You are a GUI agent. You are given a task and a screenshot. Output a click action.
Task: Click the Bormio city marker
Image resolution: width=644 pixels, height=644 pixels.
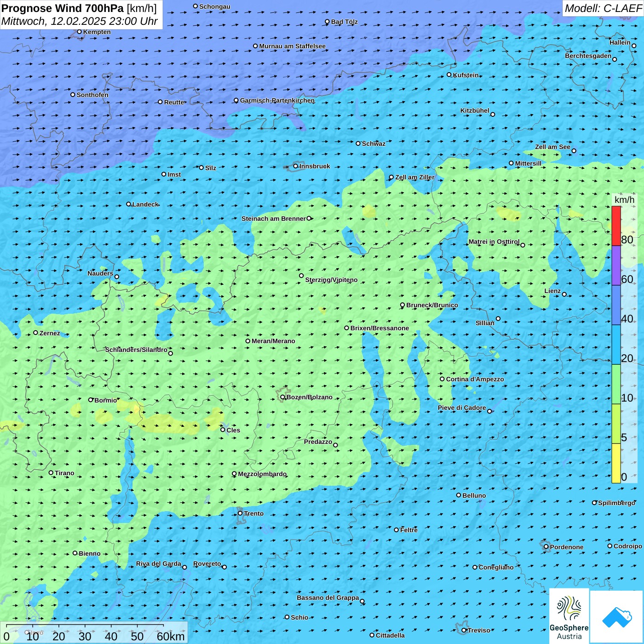91,400
